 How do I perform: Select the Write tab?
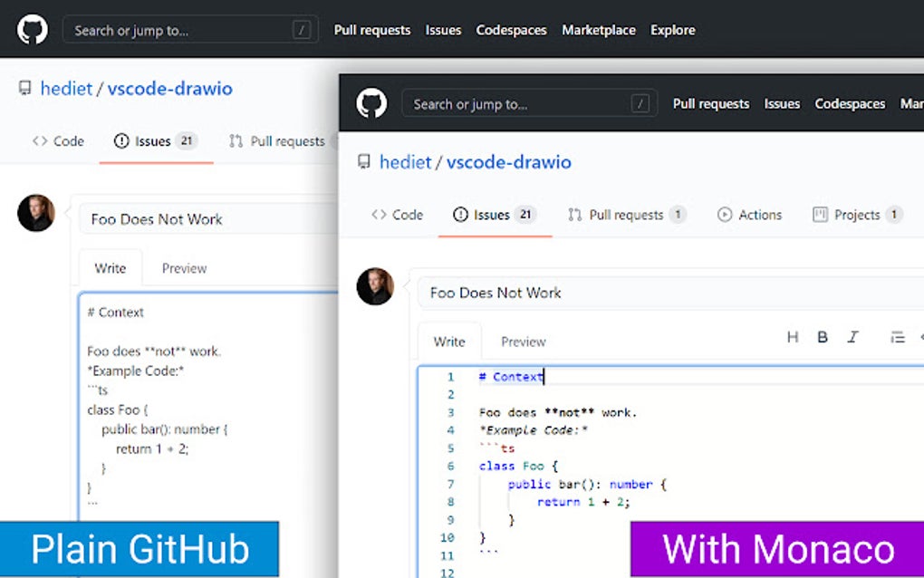tap(449, 342)
